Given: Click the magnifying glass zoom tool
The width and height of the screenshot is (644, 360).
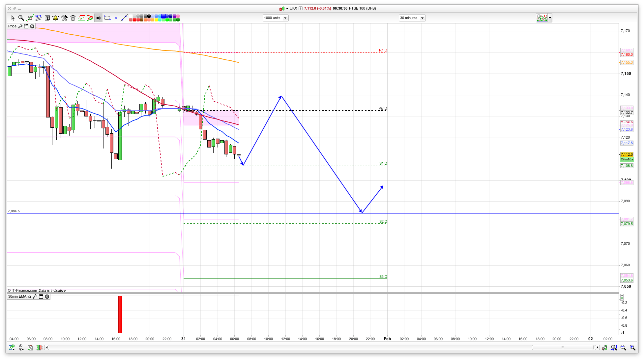Looking at the screenshot, I should pyautogui.click(x=21, y=18).
